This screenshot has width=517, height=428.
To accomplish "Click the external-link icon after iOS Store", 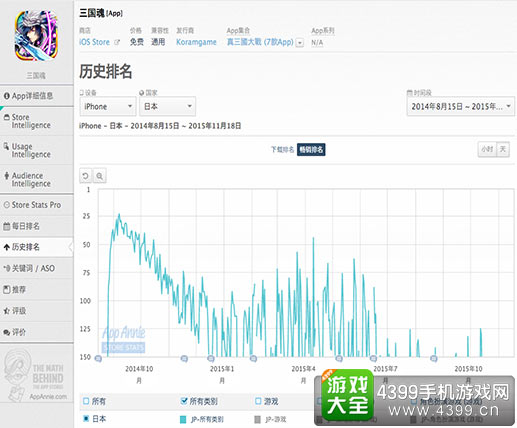I will tap(117, 42).
